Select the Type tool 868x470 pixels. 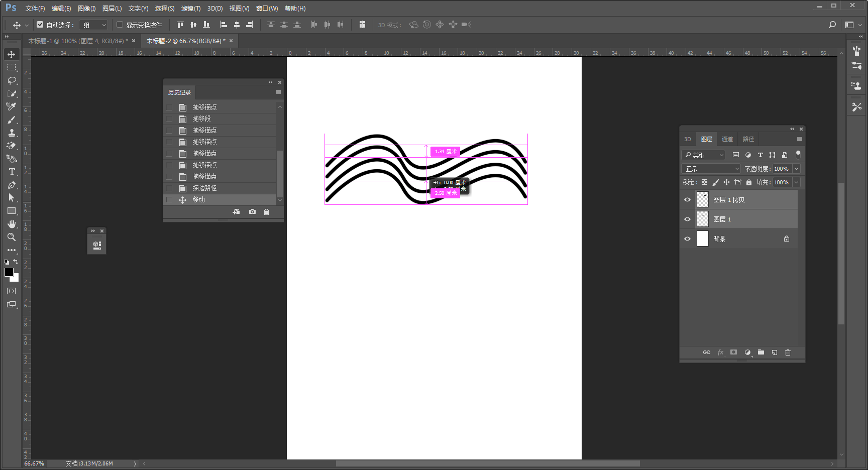(x=12, y=172)
